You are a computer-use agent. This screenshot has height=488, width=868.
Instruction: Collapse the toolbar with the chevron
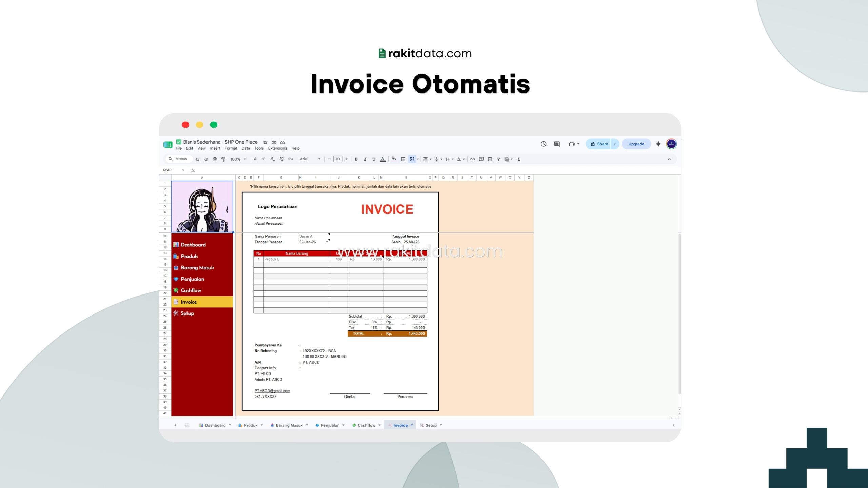tap(669, 159)
